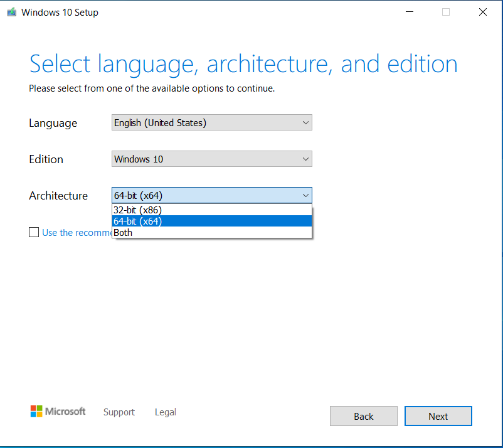Click the Back button
Viewport: 503px width, 448px height.
pyautogui.click(x=364, y=416)
